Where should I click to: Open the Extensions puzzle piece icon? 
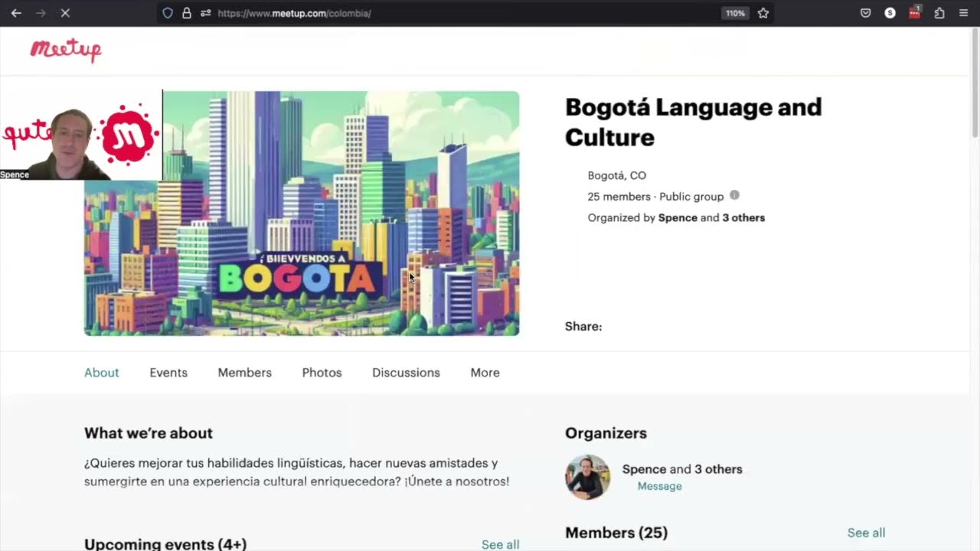tap(939, 13)
